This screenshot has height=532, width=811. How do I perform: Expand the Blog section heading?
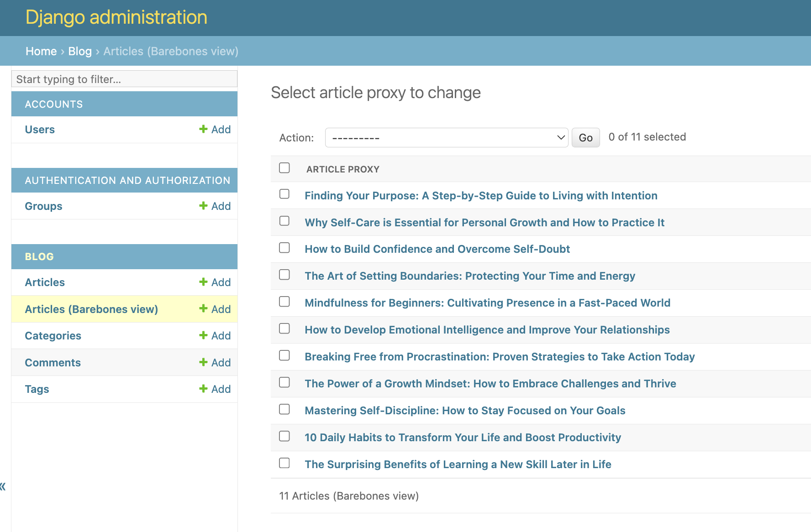coord(39,256)
